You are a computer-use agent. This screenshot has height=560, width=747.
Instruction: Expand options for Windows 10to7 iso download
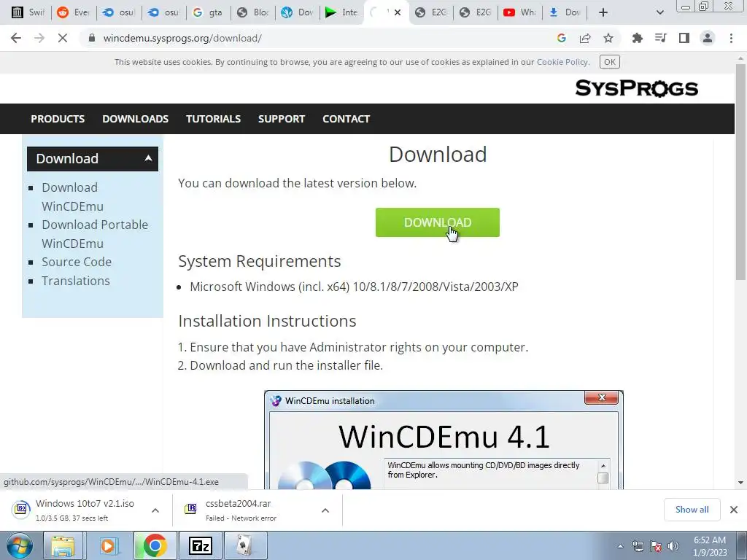155,510
